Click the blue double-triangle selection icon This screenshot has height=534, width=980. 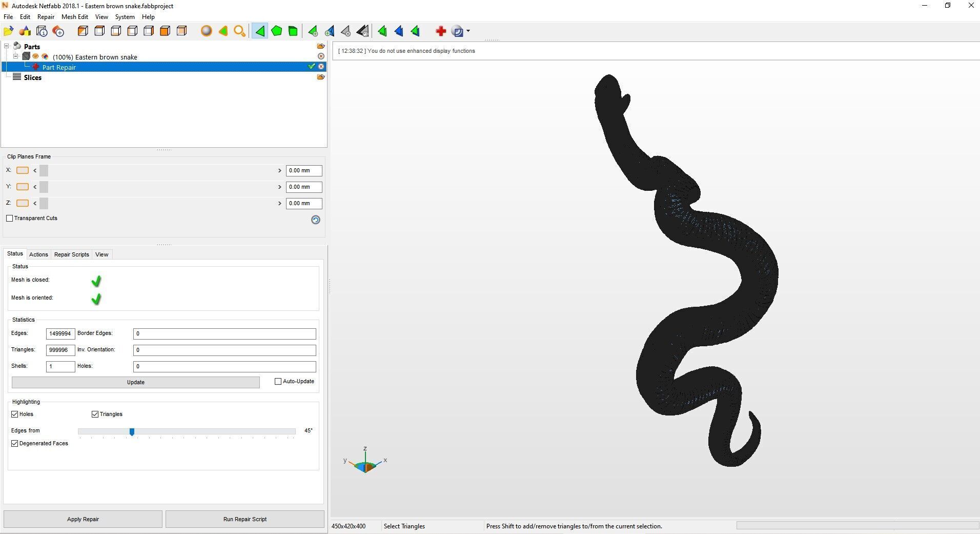[x=399, y=31]
